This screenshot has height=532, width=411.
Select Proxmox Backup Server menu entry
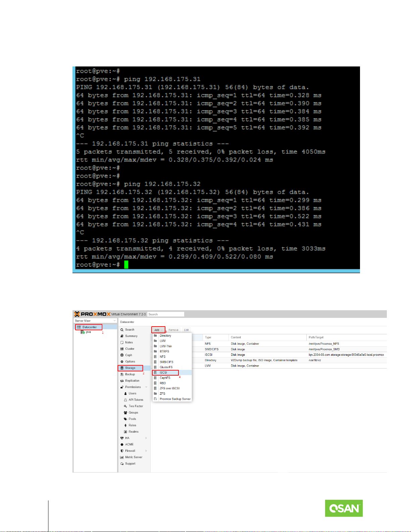[x=175, y=399]
